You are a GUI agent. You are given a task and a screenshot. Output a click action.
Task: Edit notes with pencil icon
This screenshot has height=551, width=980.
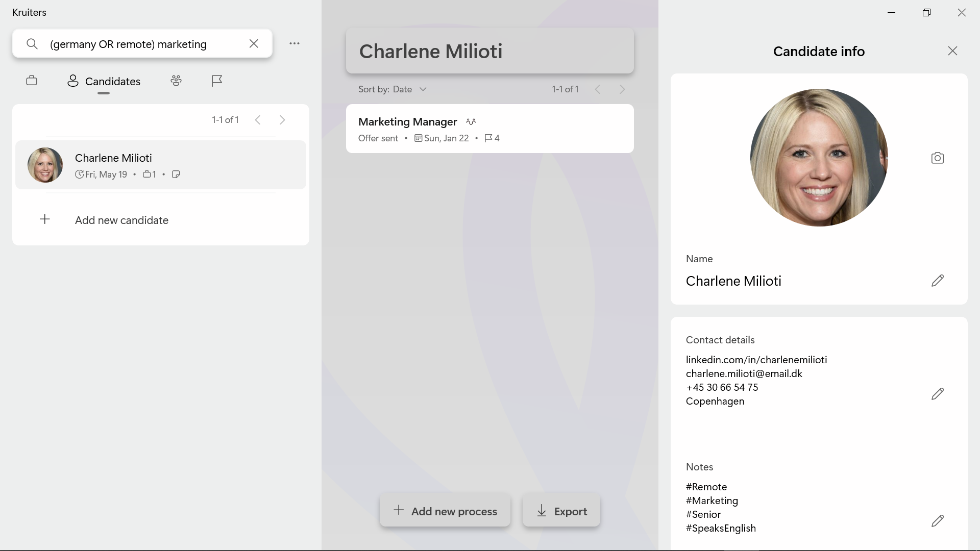click(x=938, y=521)
